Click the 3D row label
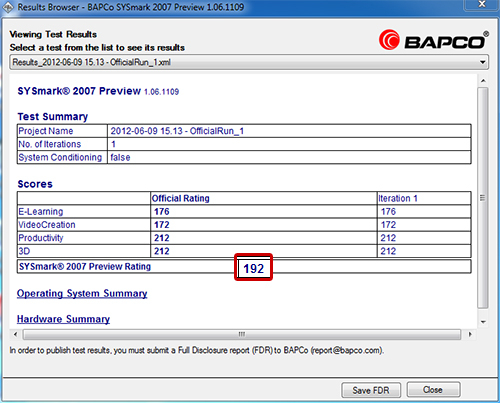Viewport: 500px width, 403px height. tap(24, 251)
